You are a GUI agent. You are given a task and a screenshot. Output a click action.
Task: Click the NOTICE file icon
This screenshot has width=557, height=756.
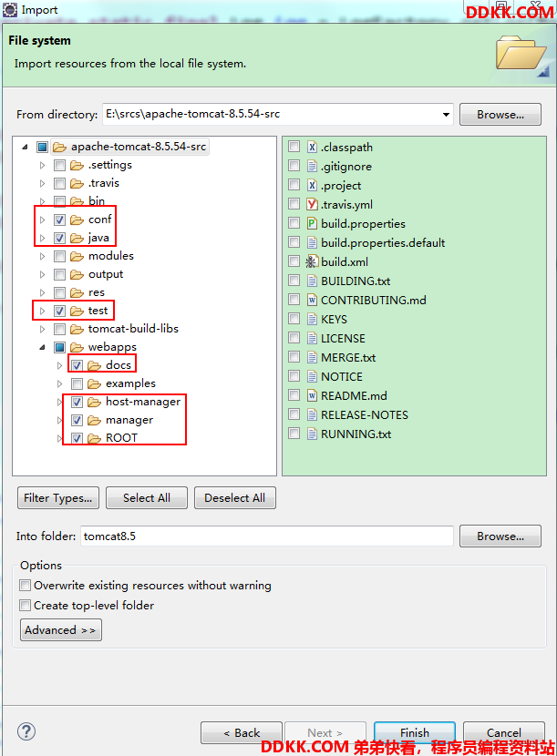tap(313, 376)
